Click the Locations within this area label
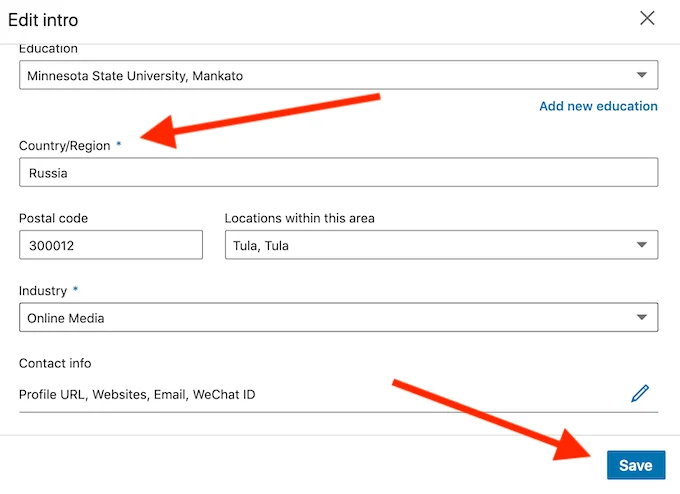 tap(299, 218)
